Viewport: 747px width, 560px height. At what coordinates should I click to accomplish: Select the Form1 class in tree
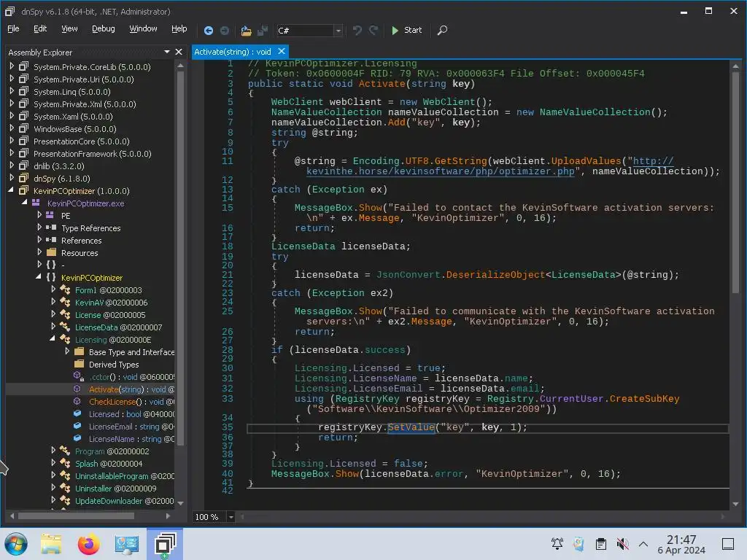click(108, 290)
